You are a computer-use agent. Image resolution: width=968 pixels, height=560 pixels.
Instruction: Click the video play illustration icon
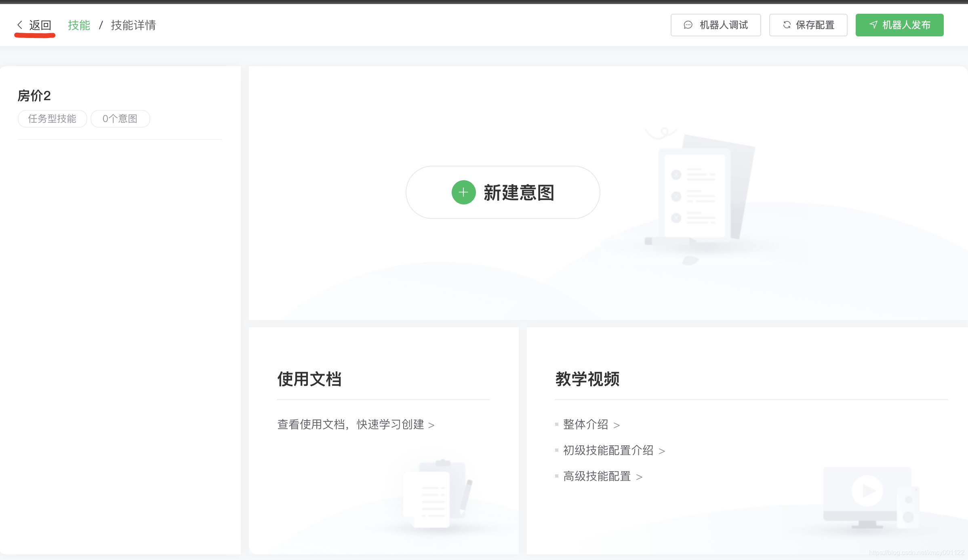click(867, 491)
